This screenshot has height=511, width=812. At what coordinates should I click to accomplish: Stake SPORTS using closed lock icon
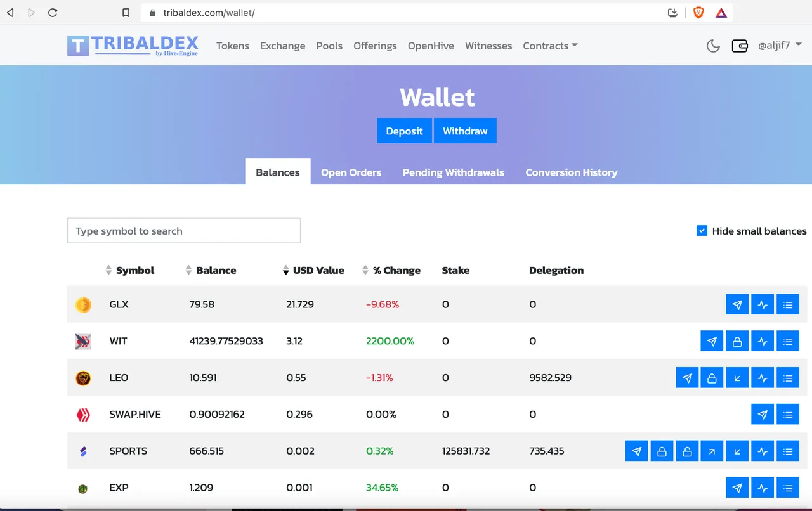[662, 451]
